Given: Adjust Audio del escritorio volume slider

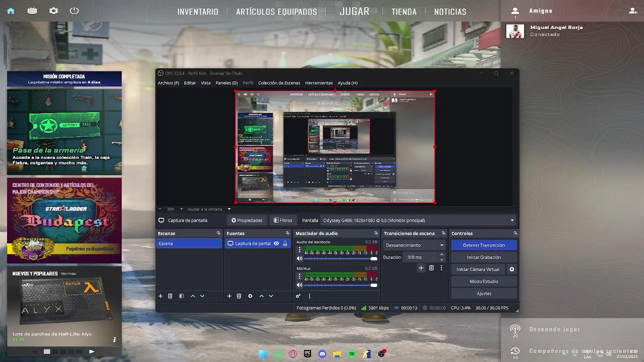Looking at the screenshot, I should coord(341,258).
